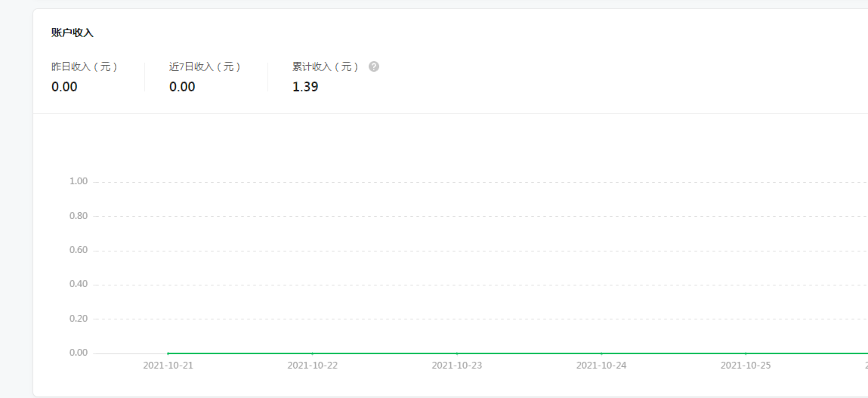Select the 近7日收入（元） label
The image size is (868, 398).
tap(205, 66)
